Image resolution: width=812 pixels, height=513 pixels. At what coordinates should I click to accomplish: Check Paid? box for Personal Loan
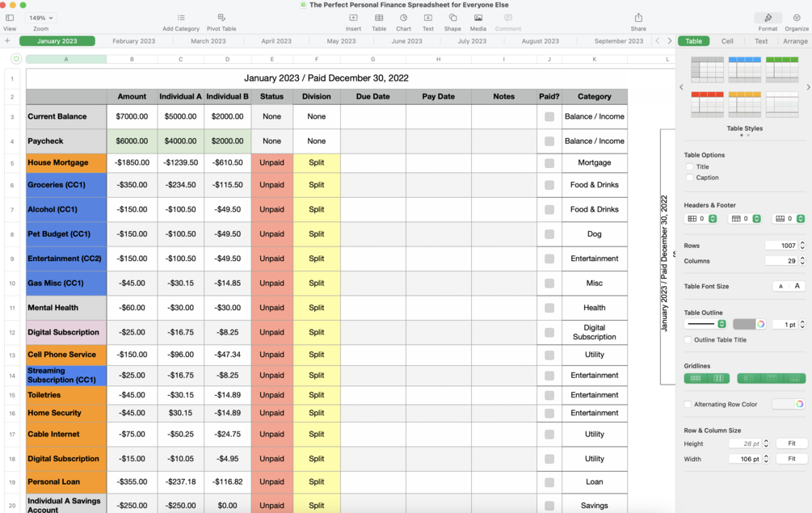tap(549, 482)
